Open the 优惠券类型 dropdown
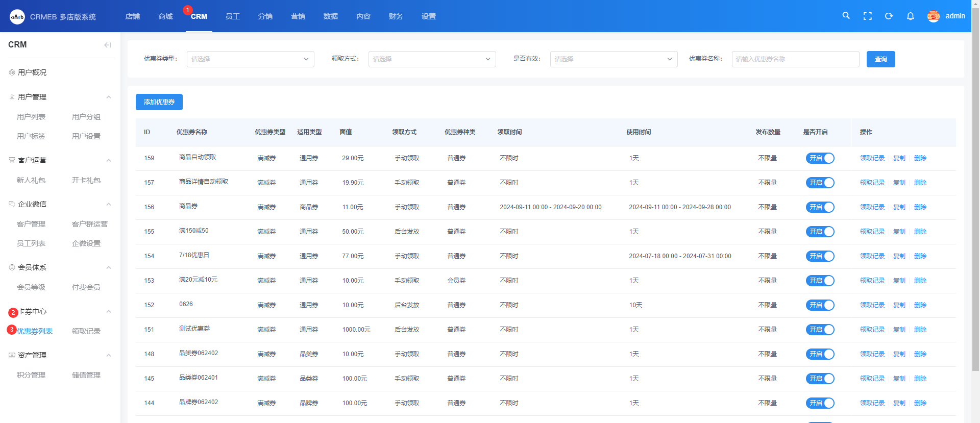The image size is (980, 423). (x=250, y=59)
